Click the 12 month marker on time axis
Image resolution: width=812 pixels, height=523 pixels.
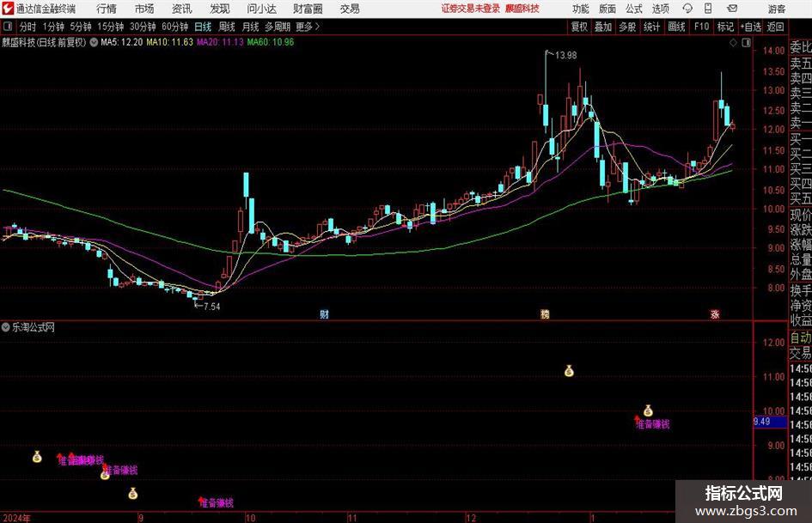(x=471, y=518)
